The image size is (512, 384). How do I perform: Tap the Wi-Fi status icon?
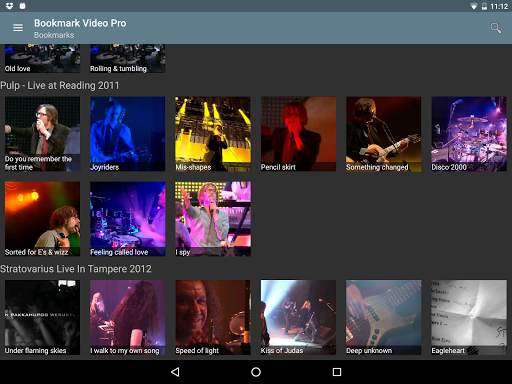pos(473,6)
